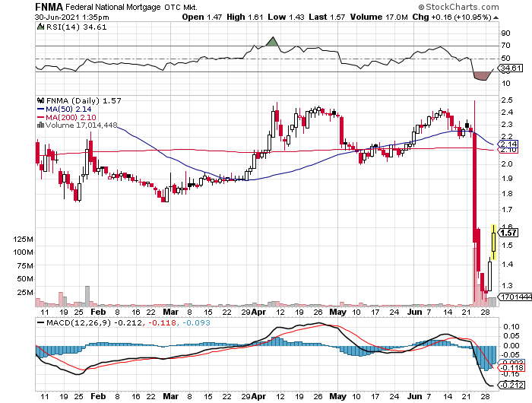Click the 1701444 volume axis tag
Viewport: 532px width, 403px height.
tap(515, 297)
